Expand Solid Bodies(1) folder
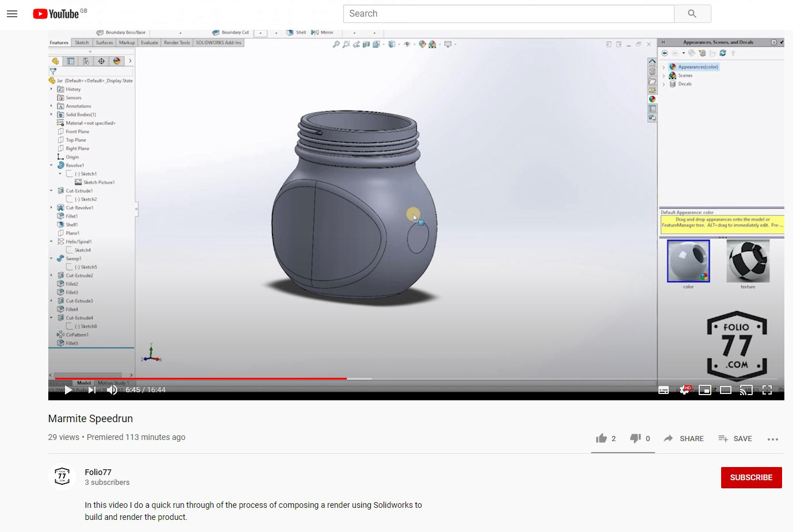This screenshot has height=532, width=793. click(x=51, y=114)
